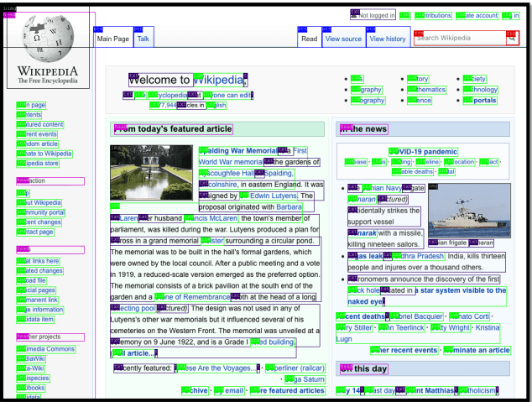This screenshot has width=532, height=402.
Task: Open the Technology portal link
Action: 481,90
